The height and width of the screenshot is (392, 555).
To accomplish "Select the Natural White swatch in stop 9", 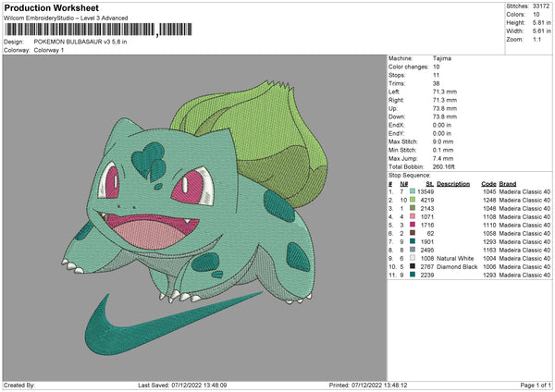I will pos(413,258).
